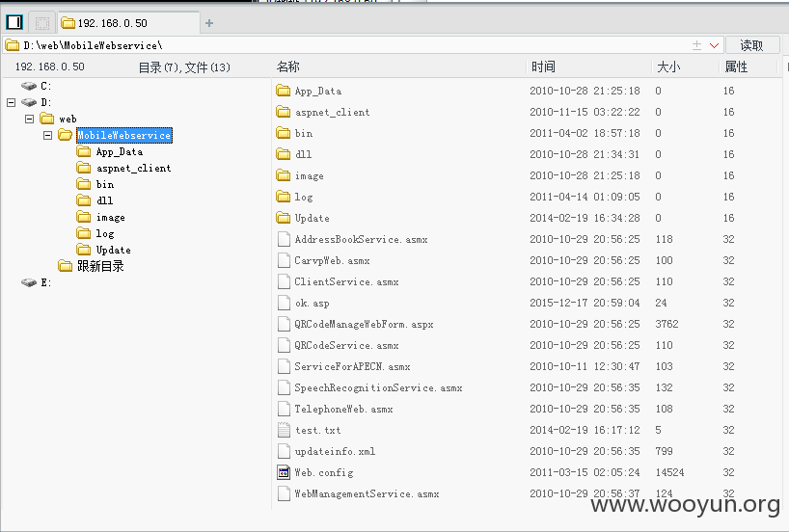Open the path history dropdown arrow
789x532 pixels.
tap(714, 45)
